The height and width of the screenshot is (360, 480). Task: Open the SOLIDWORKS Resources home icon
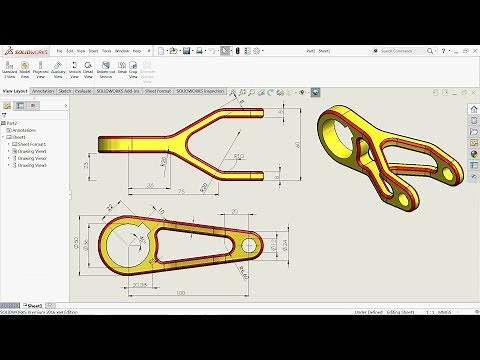point(474,109)
